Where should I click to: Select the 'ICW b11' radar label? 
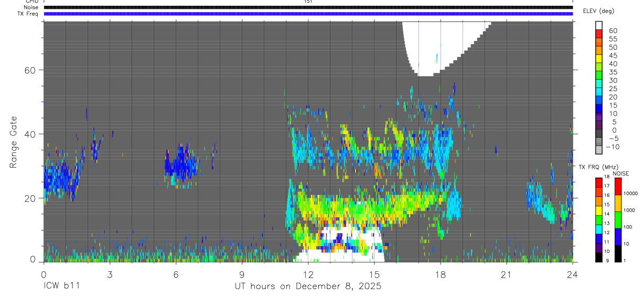click(62, 287)
